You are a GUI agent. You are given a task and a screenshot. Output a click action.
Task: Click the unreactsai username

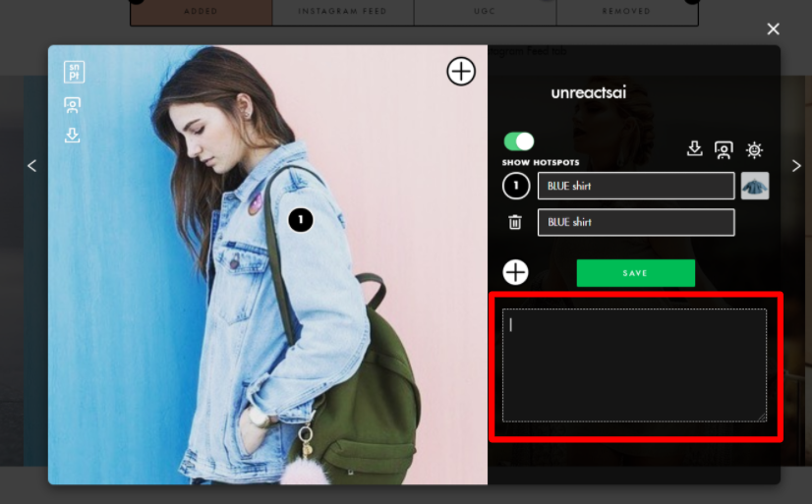coord(588,92)
